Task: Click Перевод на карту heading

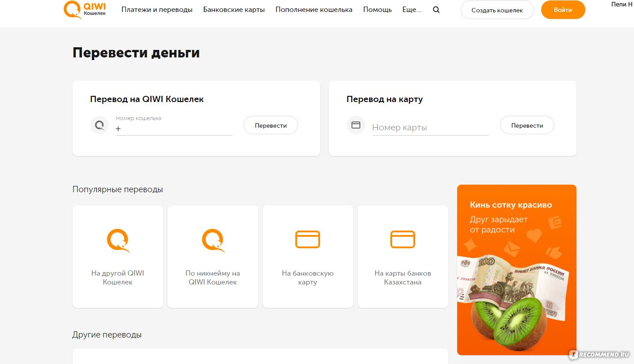Action: [x=385, y=99]
